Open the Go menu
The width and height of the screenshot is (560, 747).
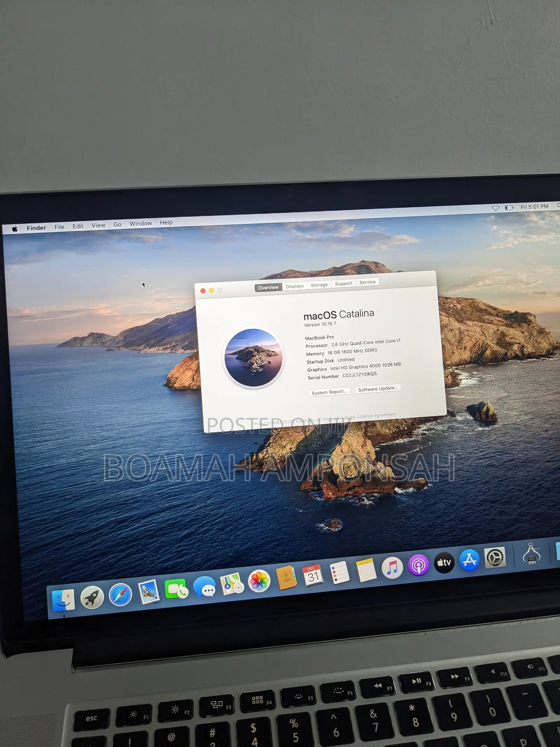tap(118, 224)
